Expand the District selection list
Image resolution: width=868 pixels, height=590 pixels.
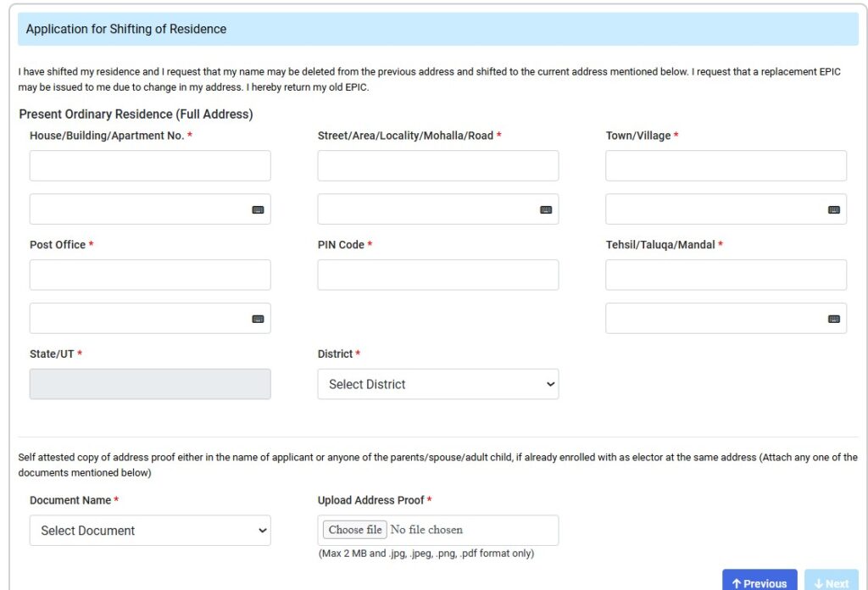437,384
